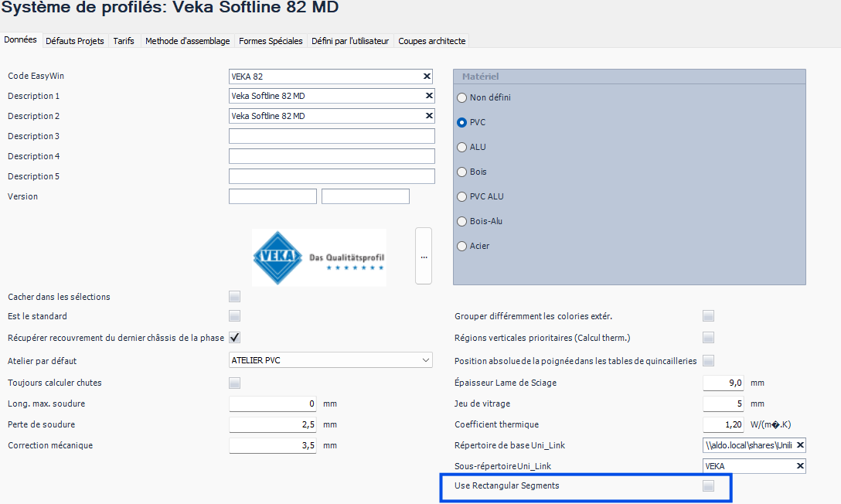Enable Toujours calculer chutes checkbox
The width and height of the screenshot is (841, 504).
pyautogui.click(x=234, y=383)
